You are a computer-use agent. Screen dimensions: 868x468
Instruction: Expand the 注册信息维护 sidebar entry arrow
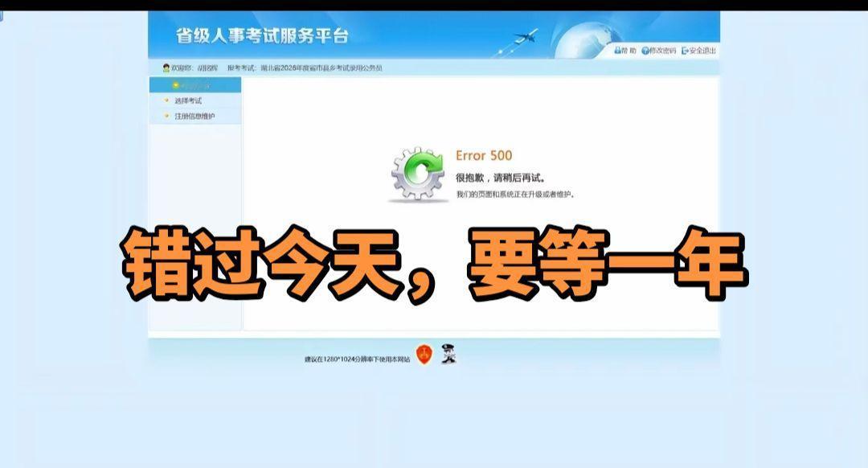click(166, 114)
